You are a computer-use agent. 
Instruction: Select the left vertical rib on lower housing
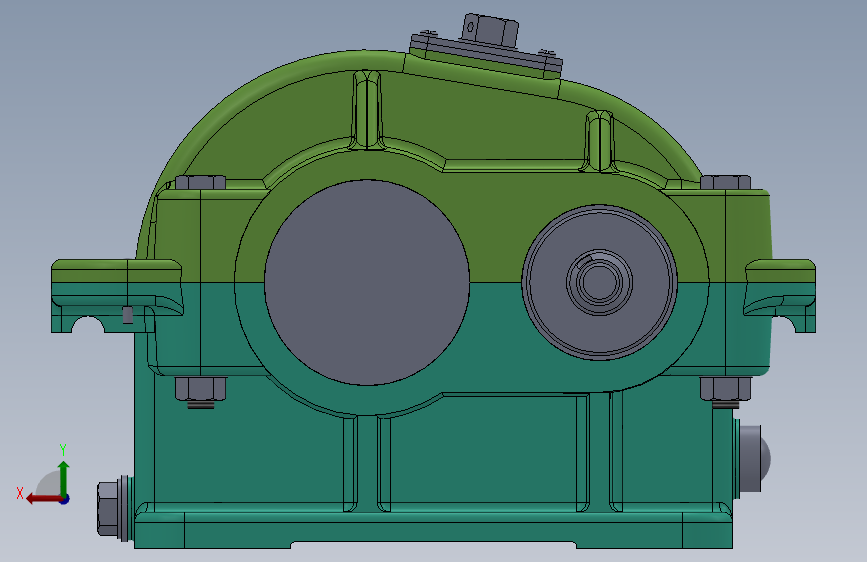pos(367,464)
